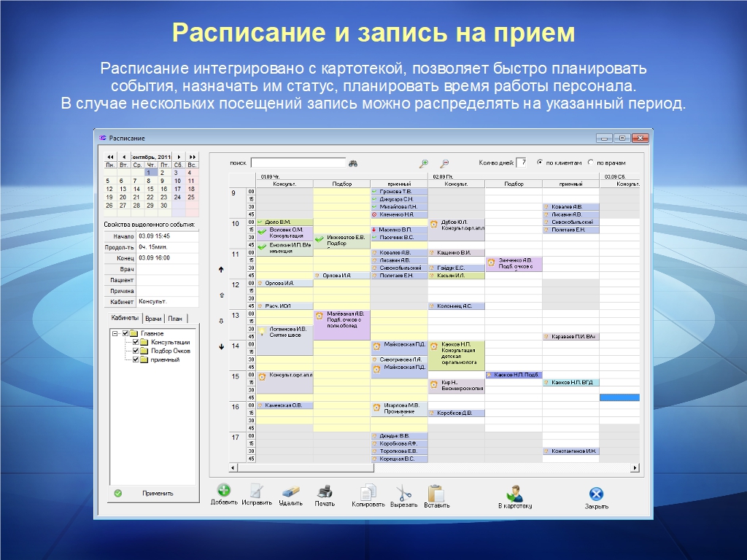Go to next month in calendar
Image resolution: width=747 pixels, height=560 pixels.
[179, 157]
